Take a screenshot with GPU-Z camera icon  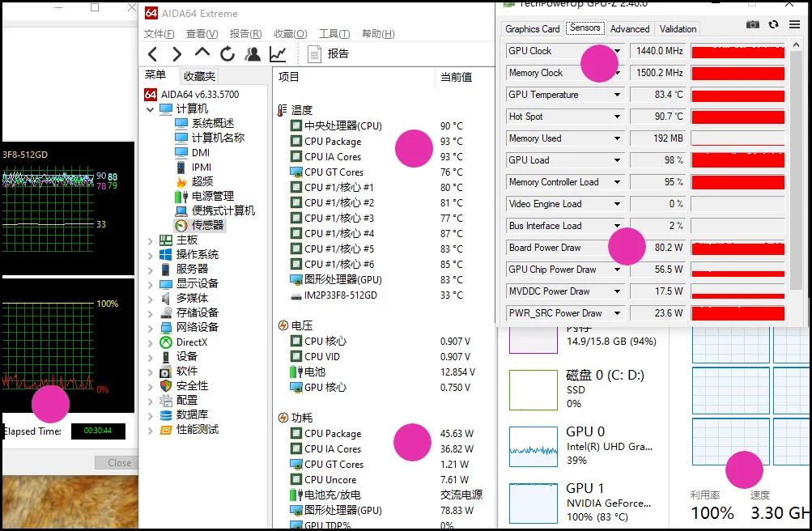pos(753,25)
